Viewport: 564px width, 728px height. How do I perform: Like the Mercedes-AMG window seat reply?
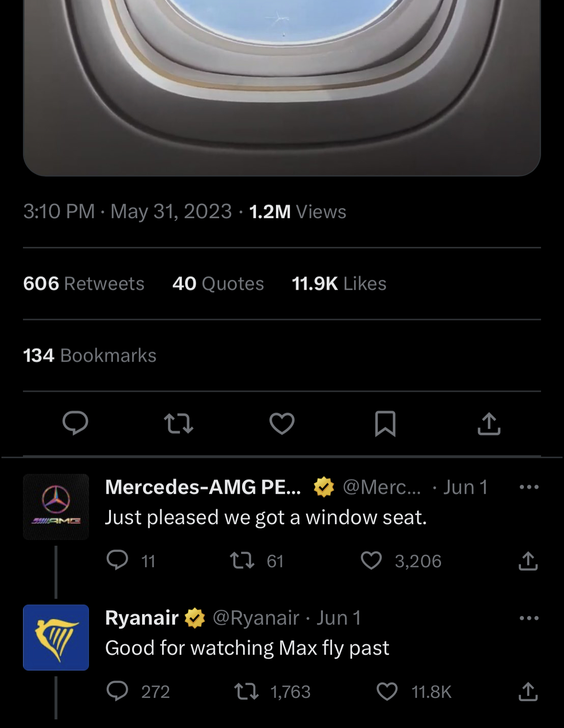point(371,560)
